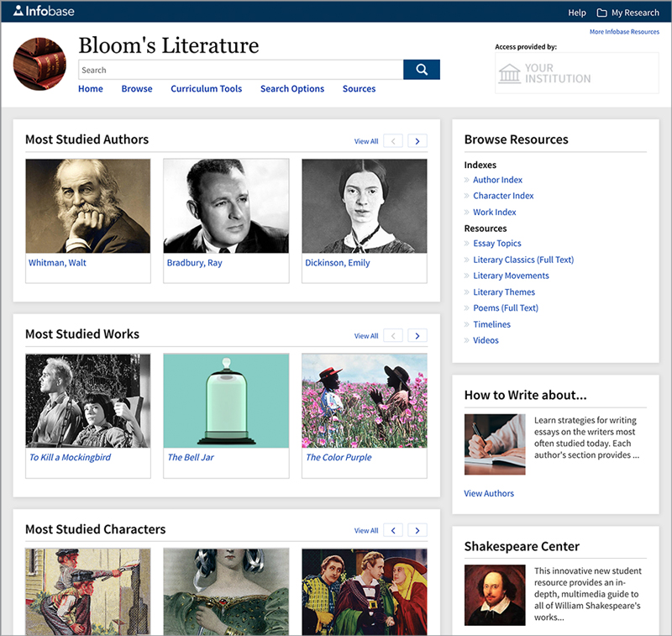
Task: Open Literary Classics (Full Text)
Action: [523, 260]
